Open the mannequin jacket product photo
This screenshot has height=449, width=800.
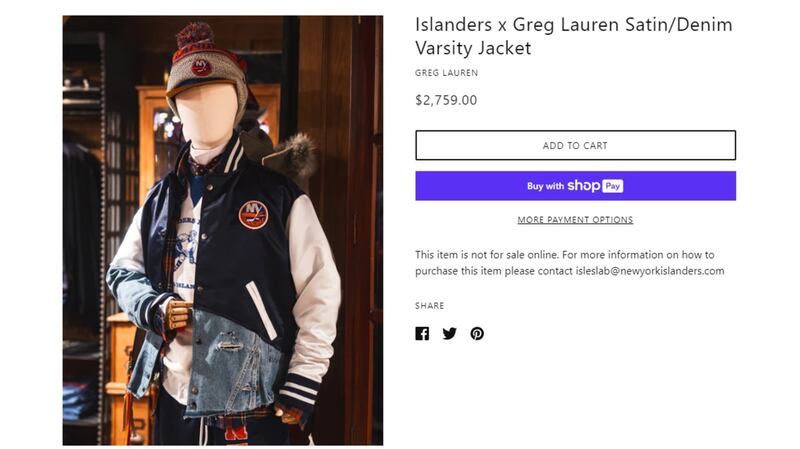pyautogui.click(x=223, y=230)
